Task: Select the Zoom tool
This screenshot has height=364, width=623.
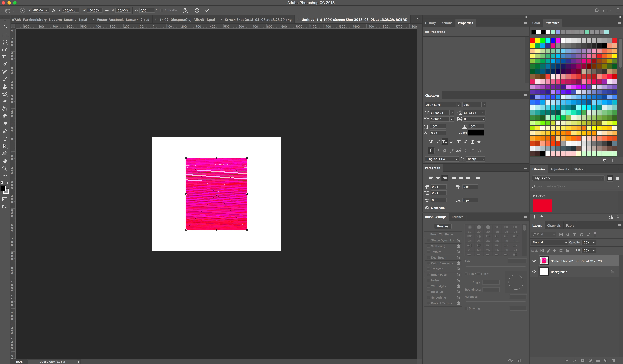Action: pyautogui.click(x=5, y=168)
